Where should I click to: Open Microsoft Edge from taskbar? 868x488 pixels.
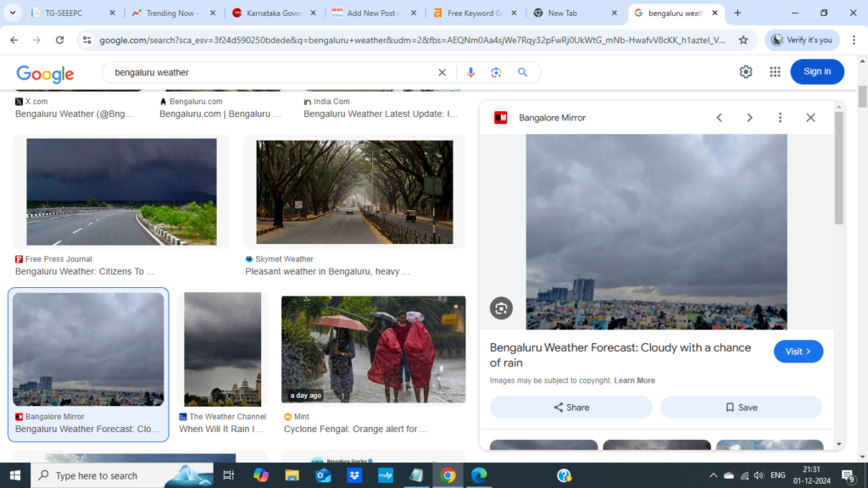click(x=479, y=475)
